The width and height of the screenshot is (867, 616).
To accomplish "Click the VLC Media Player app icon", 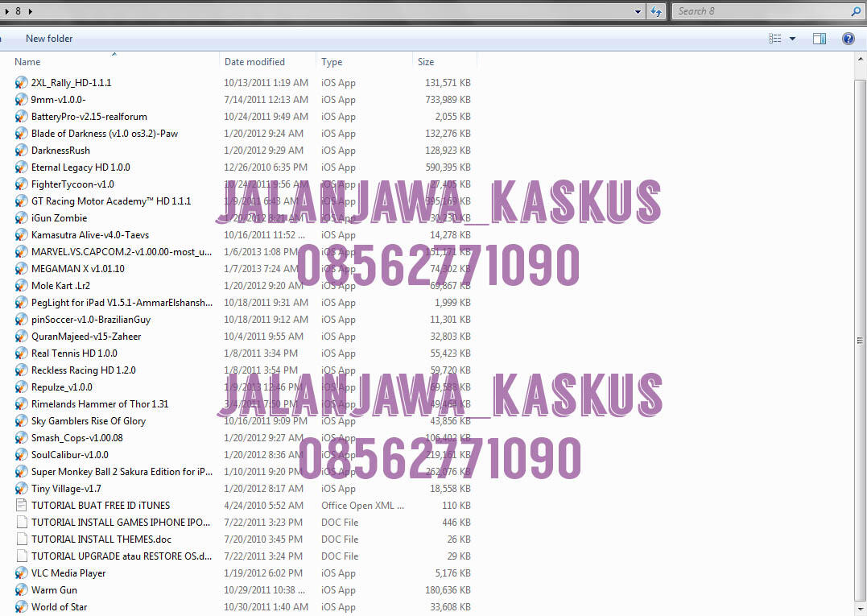I will pyautogui.click(x=21, y=573).
